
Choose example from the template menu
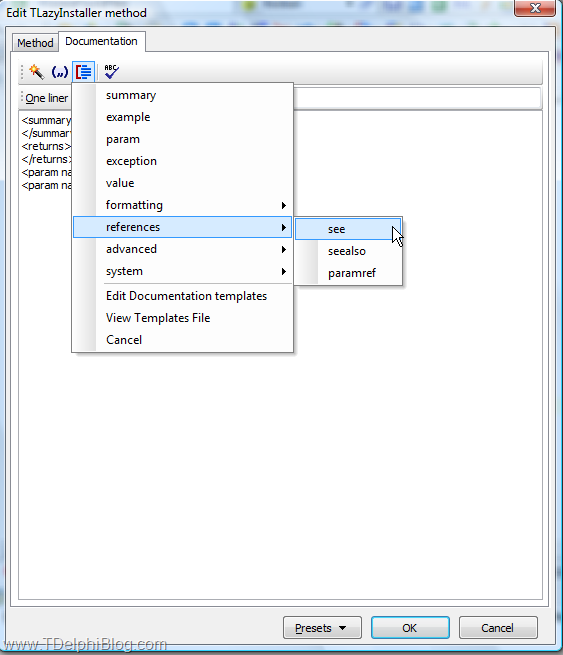tap(182, 117)
